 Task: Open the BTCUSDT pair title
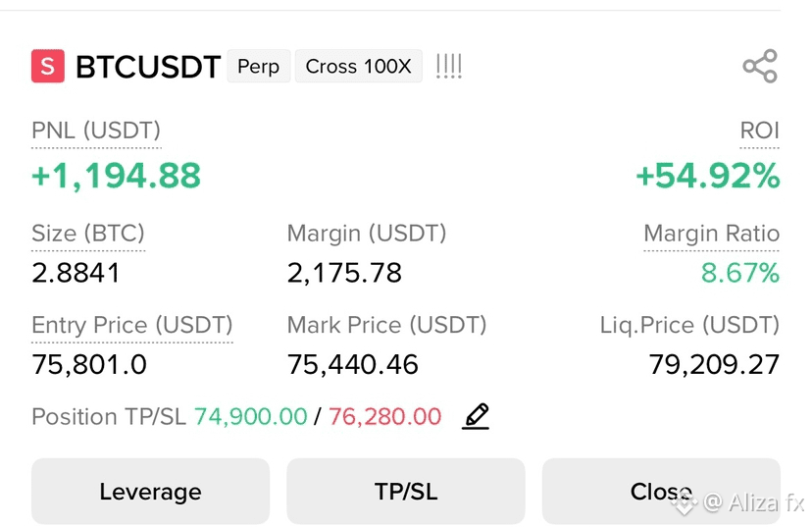148,67
